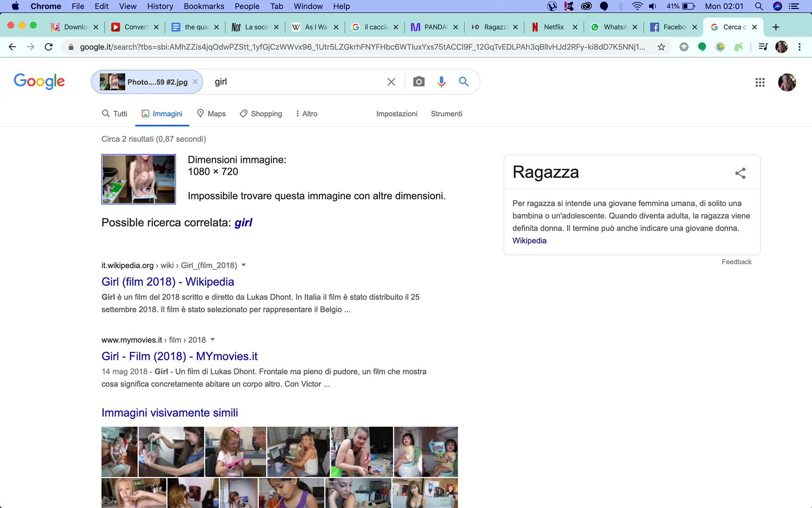The height and width of the screenshot is (508, 812).
Task: Open the Apple menu
Action: tap(15, 6)
